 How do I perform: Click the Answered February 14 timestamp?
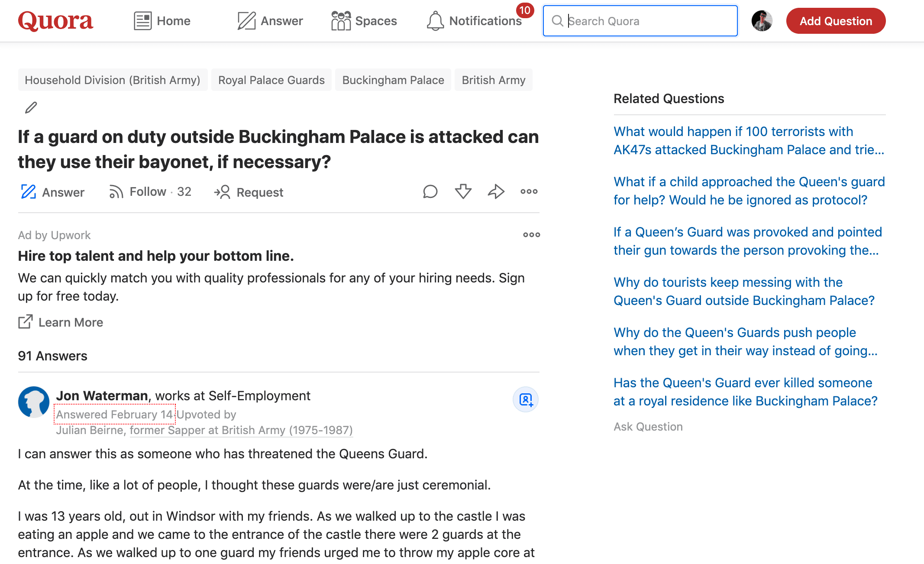[114, 415]
